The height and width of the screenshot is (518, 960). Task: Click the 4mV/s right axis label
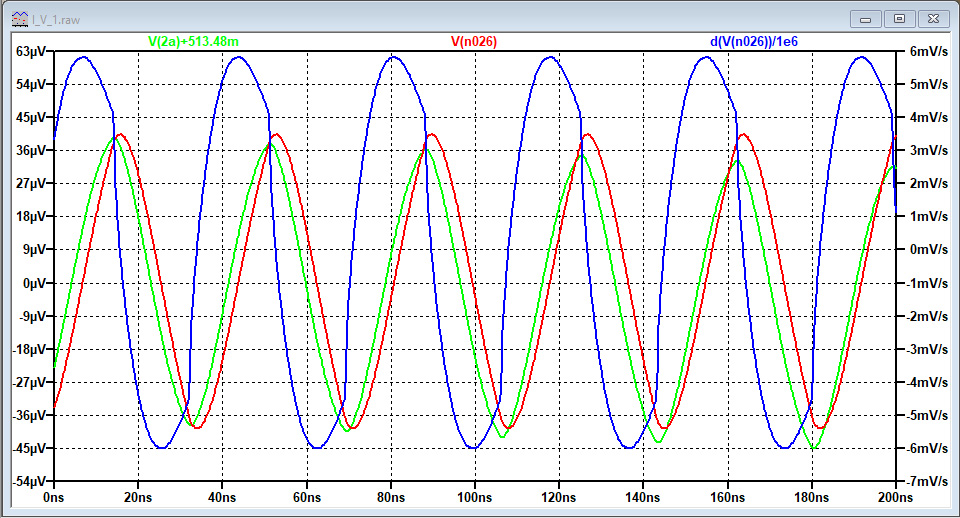click(929, 118)
